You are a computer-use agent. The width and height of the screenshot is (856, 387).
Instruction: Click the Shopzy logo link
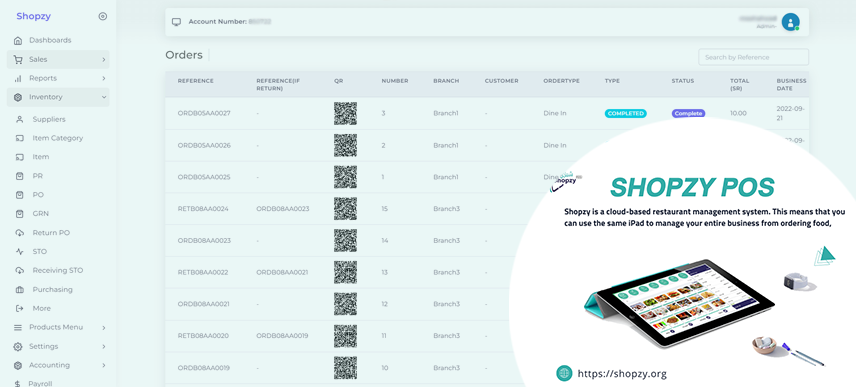click(x=33, y=16)
